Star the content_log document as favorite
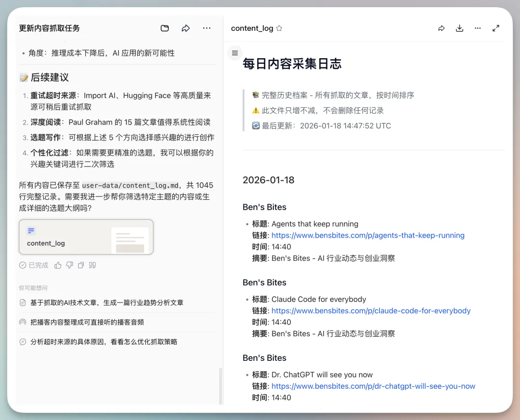 (279, 28)
